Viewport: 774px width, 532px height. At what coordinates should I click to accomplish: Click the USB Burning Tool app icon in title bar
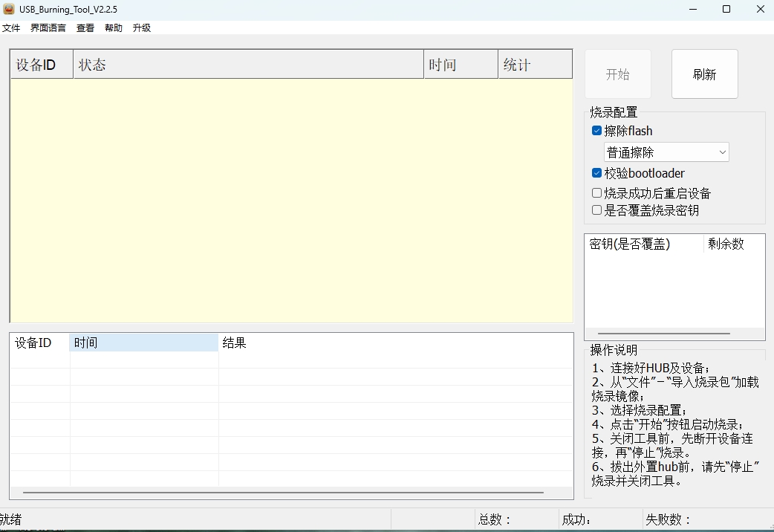(9, 9)
